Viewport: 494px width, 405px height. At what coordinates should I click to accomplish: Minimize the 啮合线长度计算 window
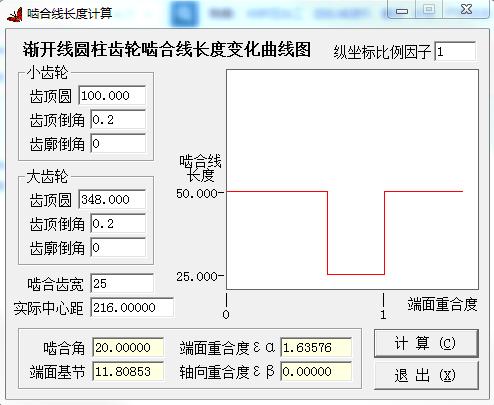coord(402,10)
